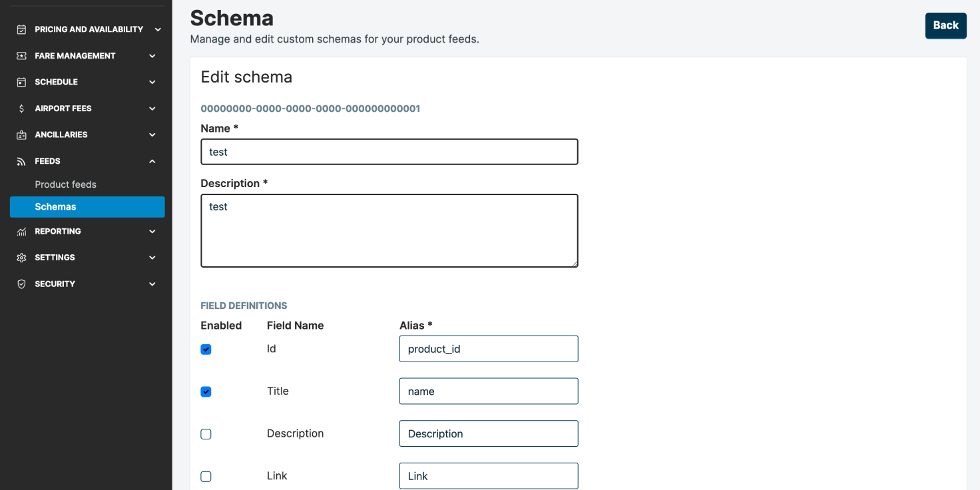The height and width of the screenshot is (490, 980).
Task: Click the Fare Management ticket icon
Action: (x=21, y=56)
